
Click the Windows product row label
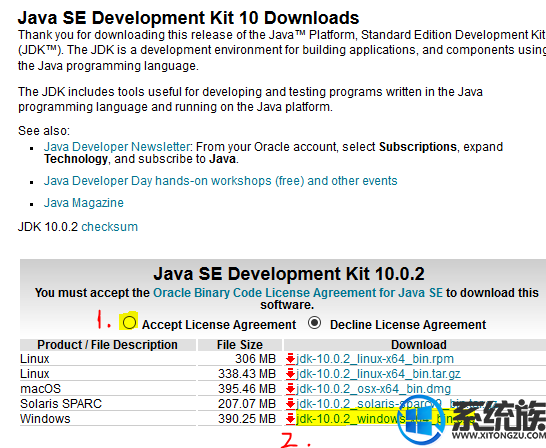coord(45,419)
